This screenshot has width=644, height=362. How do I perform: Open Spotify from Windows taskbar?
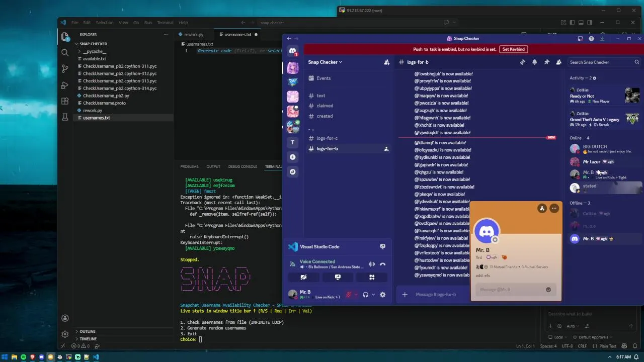23,357
